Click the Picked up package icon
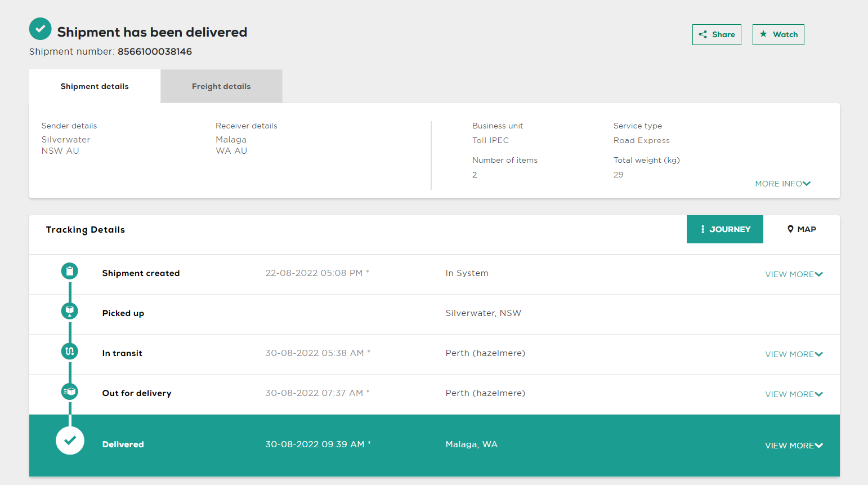 [x=70, y=311]
